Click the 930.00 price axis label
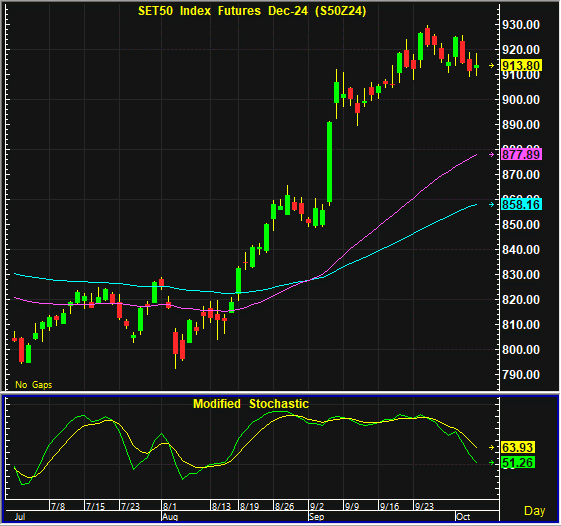Viewport: 561px width, 526px height. (521, 25)
